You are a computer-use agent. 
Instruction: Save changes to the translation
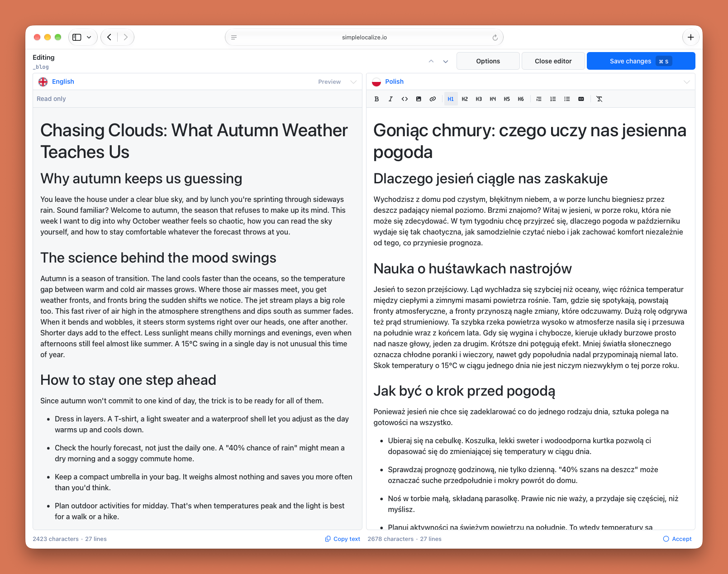coord(641,61)
